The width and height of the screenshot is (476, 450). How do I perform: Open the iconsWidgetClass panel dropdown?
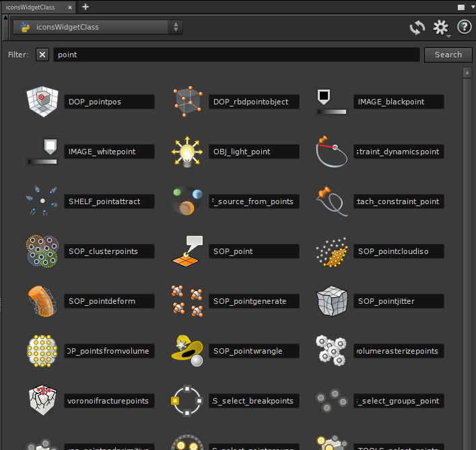point(98,27)
